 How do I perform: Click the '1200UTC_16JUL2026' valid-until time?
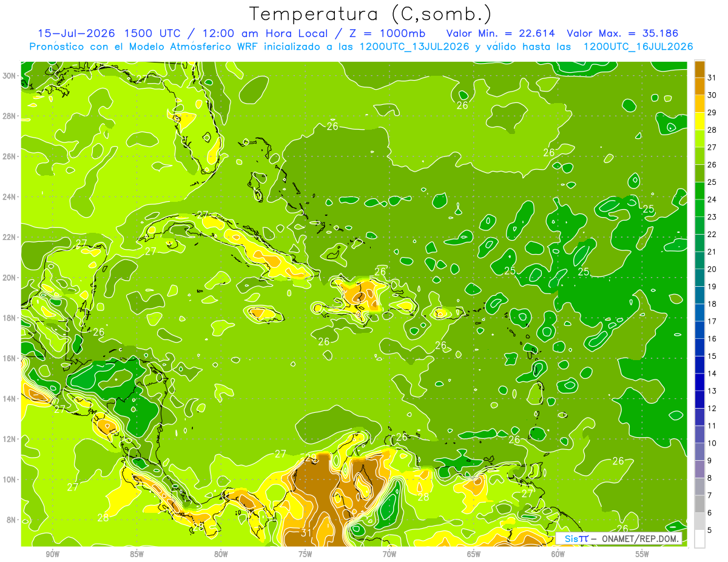click(x=637, y=47)
